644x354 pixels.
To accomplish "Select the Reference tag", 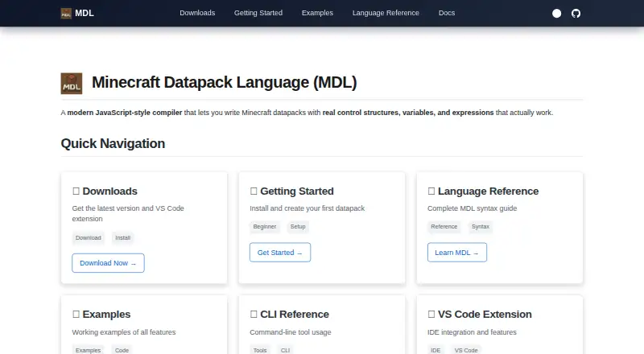I will [x=444, y=227].
